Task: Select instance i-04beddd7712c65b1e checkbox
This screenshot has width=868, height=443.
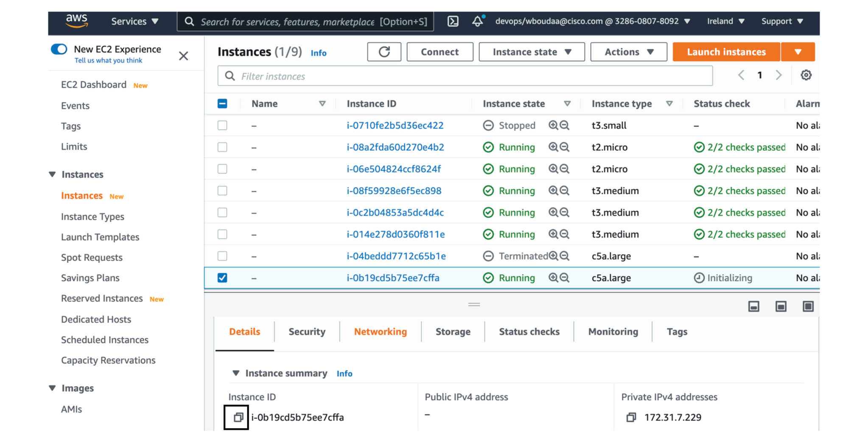Action: (x=222, y=256)
